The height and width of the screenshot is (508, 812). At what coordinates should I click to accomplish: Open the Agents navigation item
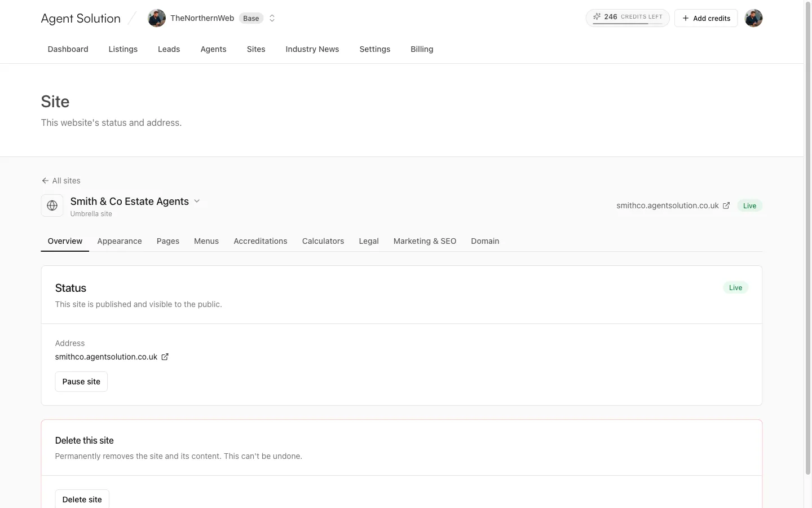(214, 49)
